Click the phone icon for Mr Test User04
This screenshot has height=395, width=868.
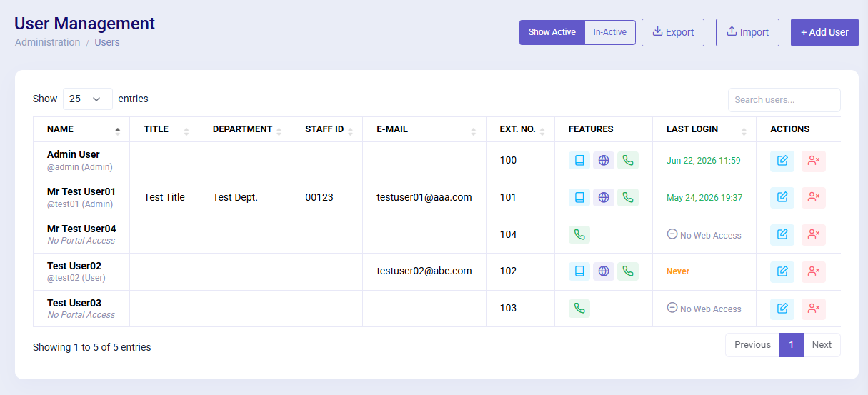pos(579,234)
